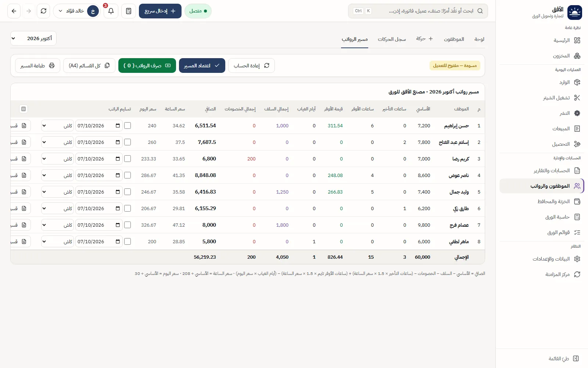This screenshot has height=368, width=588.
Task: Click the global search input field
Action: (418, 11)
